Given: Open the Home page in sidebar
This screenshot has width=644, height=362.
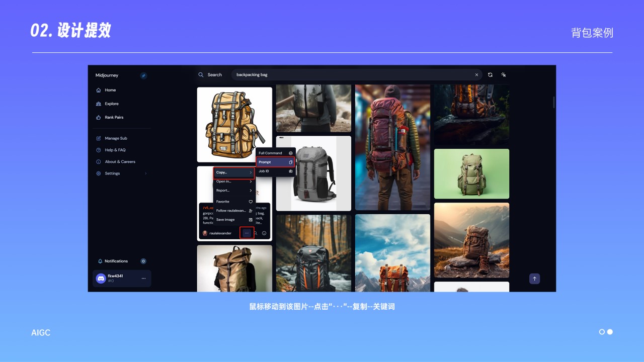Looking at the screenshot, I should pyautogui.click(x=110, y=90).
